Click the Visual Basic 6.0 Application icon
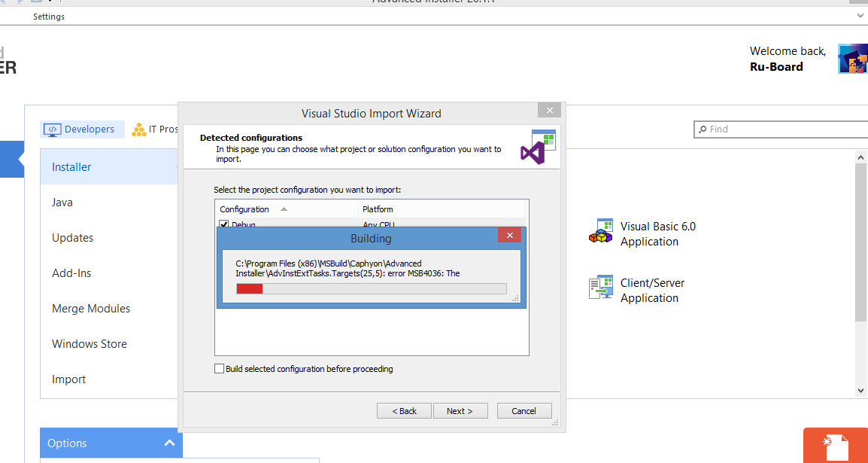The width and height of the screenshot is (868, 463). [600, 232]
